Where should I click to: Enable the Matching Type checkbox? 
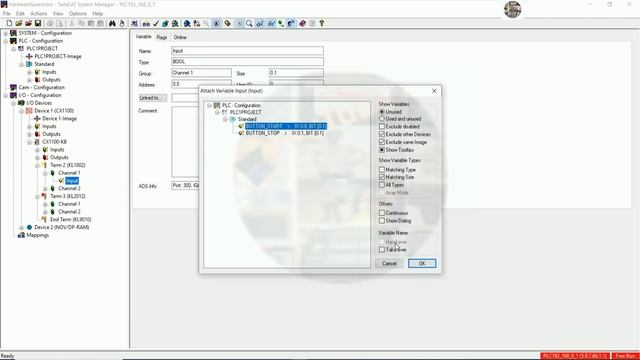[x=382, y=169]
